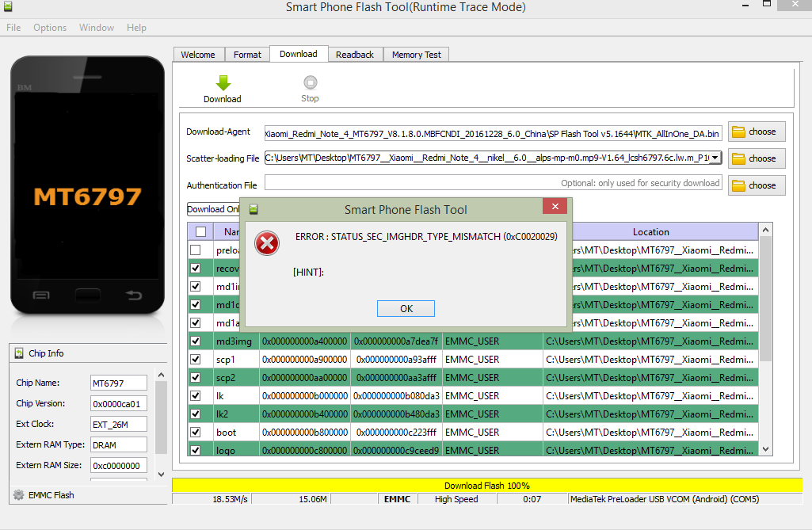Click the app icon in main title bar
812x530 pixels.
(x=8, y=7)
